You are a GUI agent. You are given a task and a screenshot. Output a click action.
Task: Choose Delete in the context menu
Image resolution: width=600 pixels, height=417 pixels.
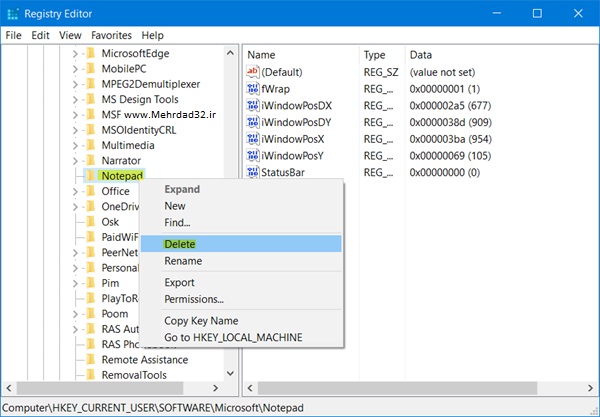click(241, 244)
